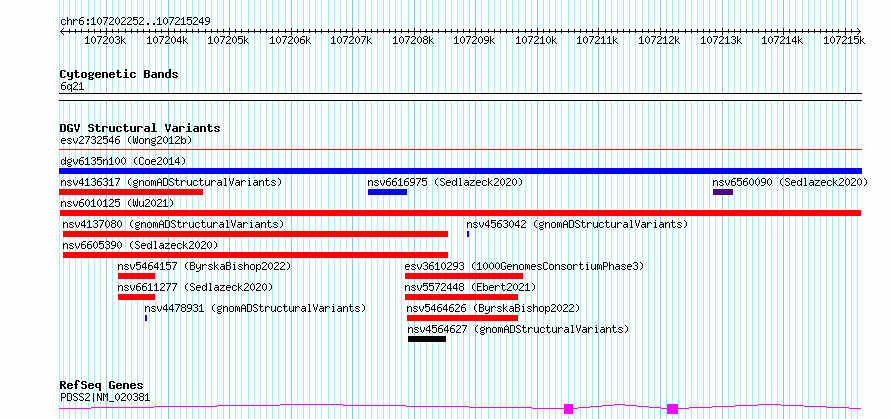Click the Cytogenetic Bands track title

[x=119, y=74]
